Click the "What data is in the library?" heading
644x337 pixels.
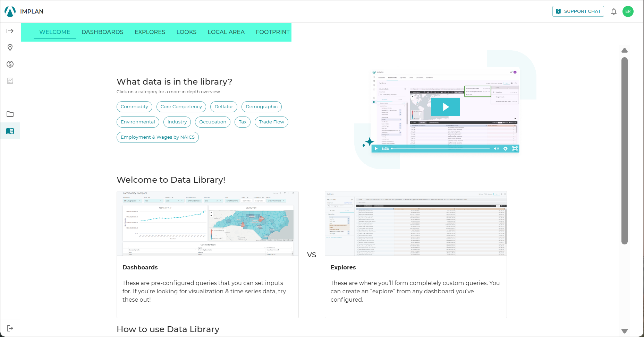[x=174, y=82]
